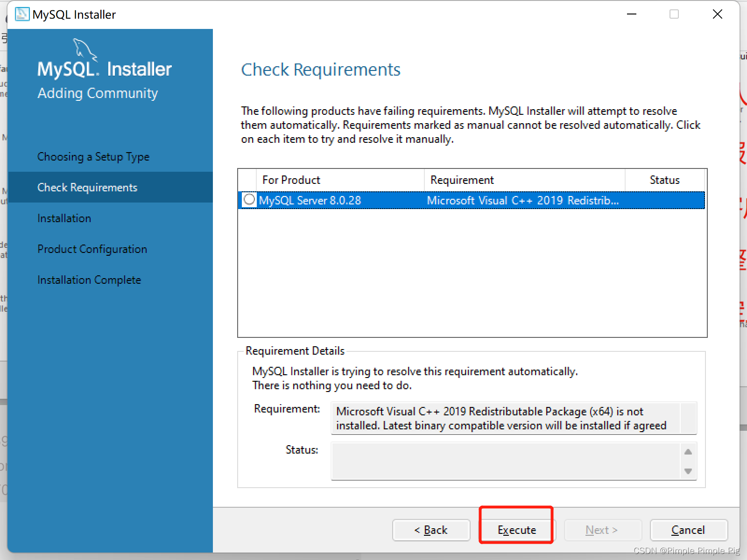This screenshot has width=747, height=560.
Task: Click the For Product column header
Action: pos(340,180)
